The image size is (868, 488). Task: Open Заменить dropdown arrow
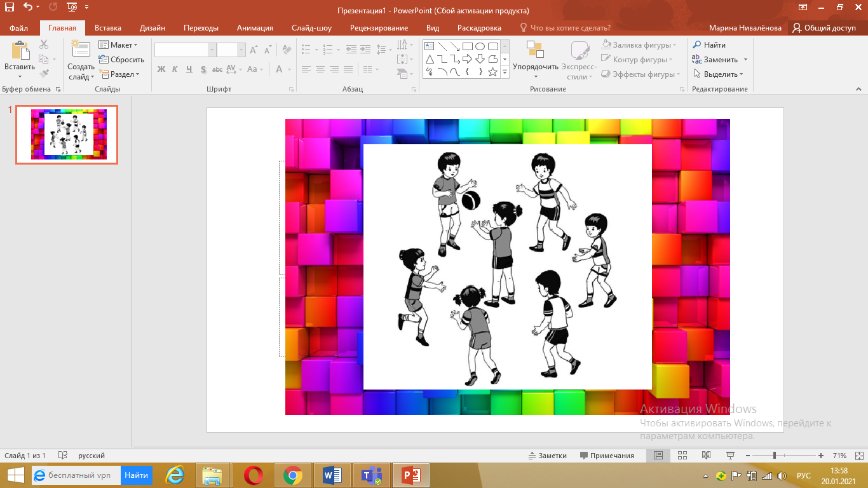click(745, 60)
